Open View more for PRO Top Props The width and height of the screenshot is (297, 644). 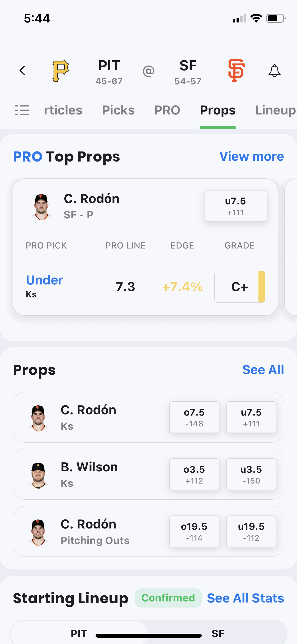click(x=252, y=157)
